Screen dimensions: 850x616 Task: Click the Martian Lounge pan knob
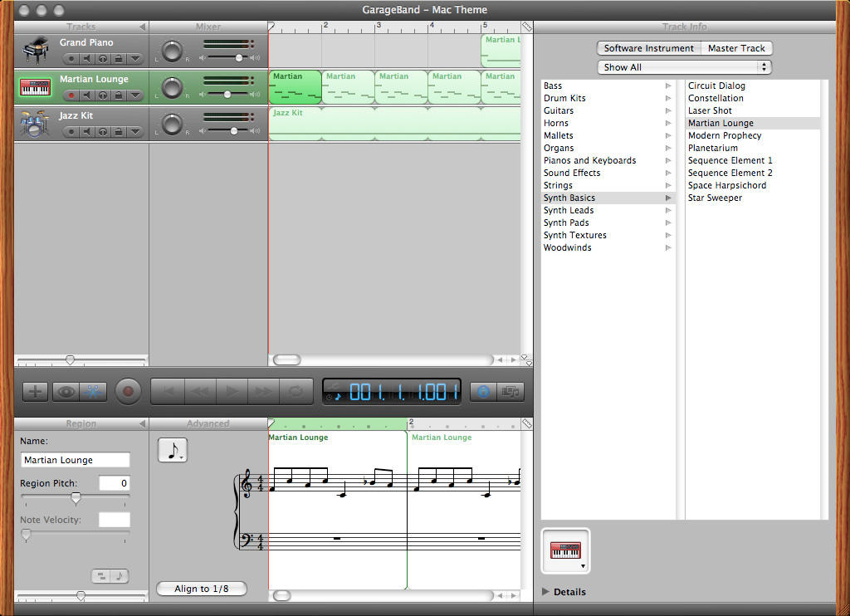point(173,88)
